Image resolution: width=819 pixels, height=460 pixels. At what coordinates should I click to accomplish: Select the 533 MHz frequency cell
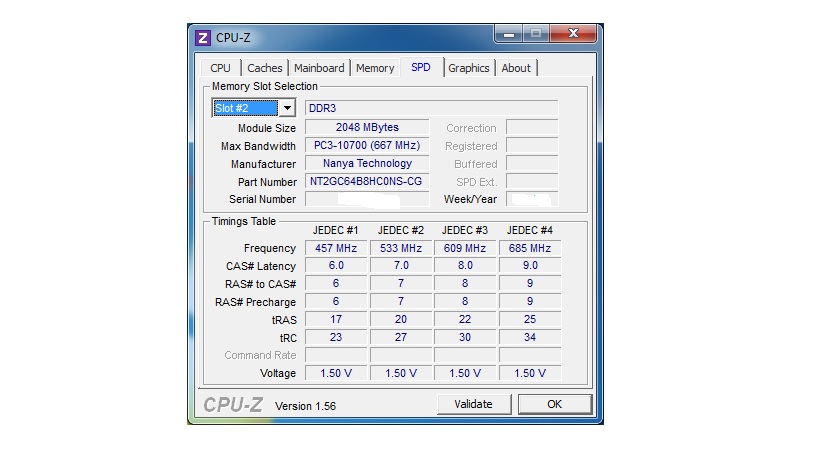click(x=401, y=248)
